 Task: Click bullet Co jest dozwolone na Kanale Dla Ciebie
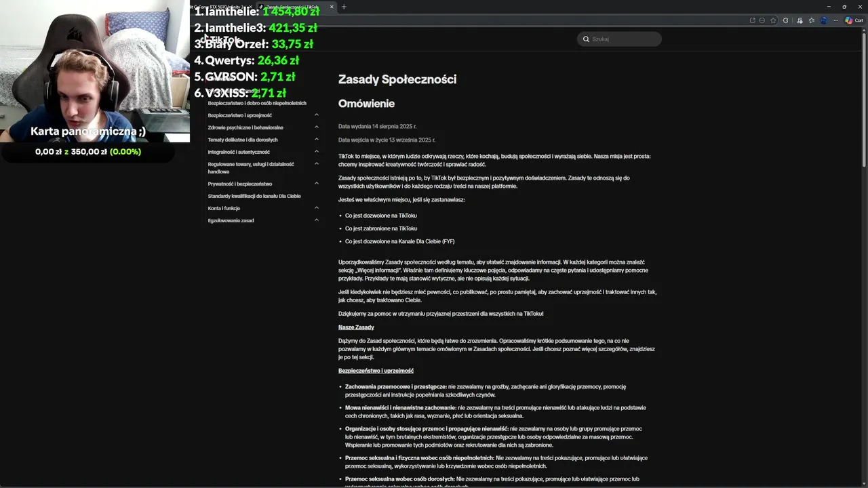(399, 241)
